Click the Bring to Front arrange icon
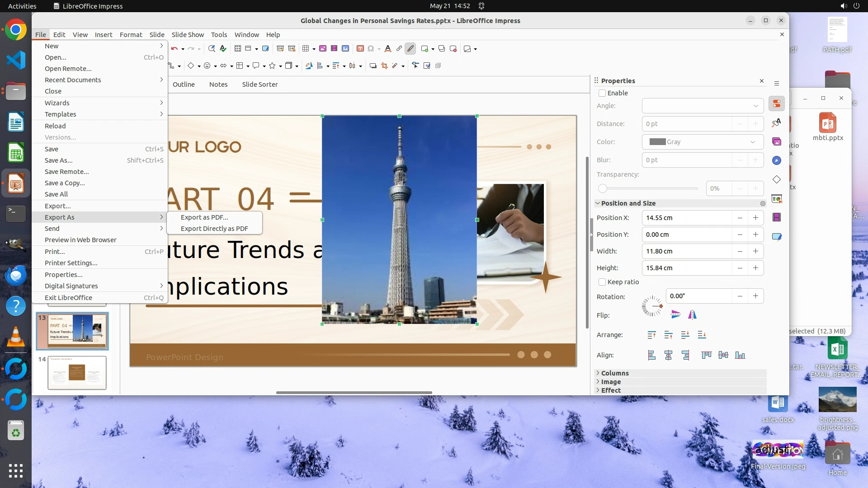 pos(651,335)
